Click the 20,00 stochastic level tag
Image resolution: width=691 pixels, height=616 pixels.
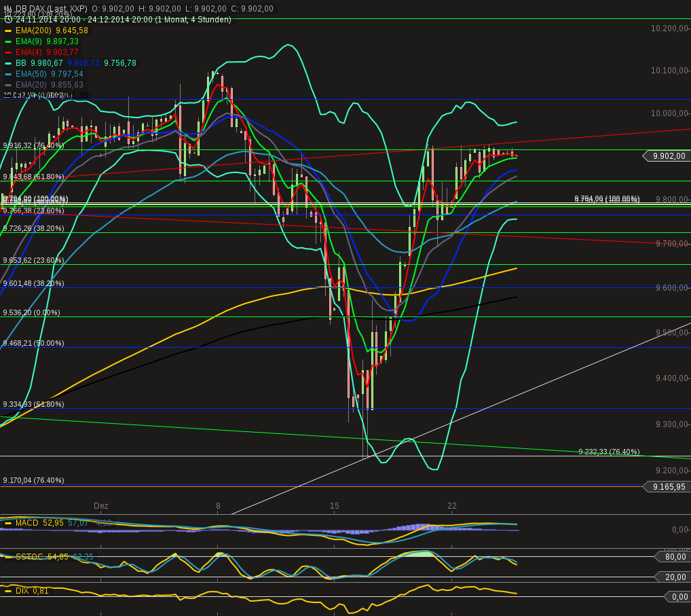coord(673,577)
